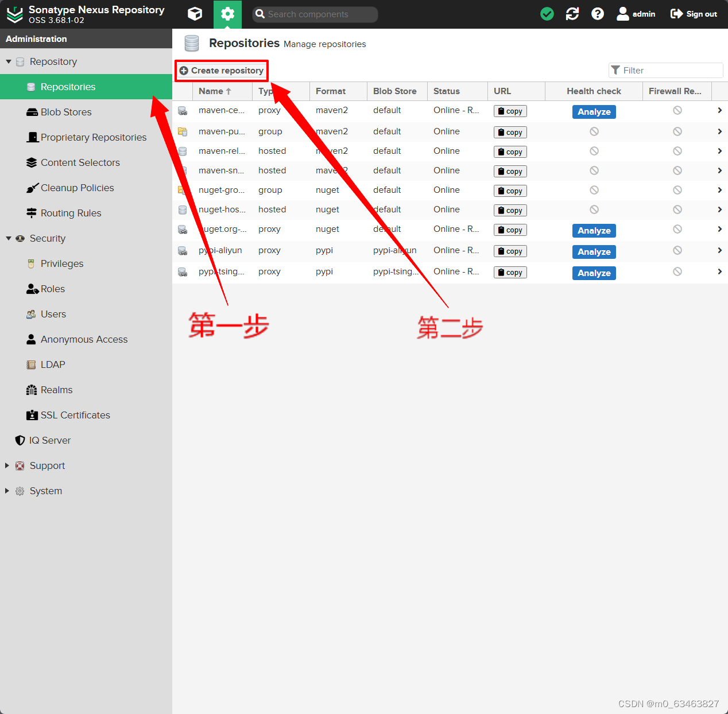Viewport: 728px width, 714px height.
Task: Collapse the Security section
Action: (9, 238)
